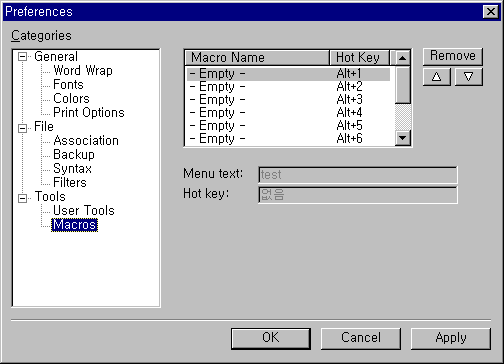Confirm with the OK button
Screen dimensions: 504x364
(x=271, y=338)
